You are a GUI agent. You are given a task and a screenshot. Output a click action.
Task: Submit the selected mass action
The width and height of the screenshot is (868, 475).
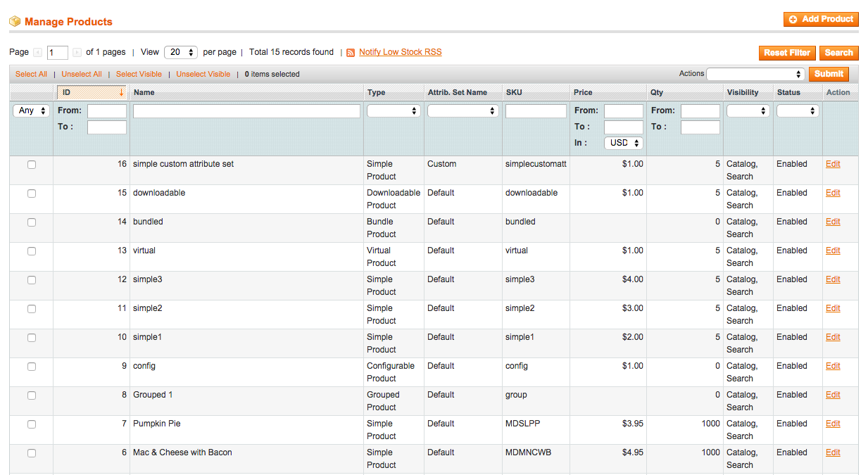click(829, 74)
